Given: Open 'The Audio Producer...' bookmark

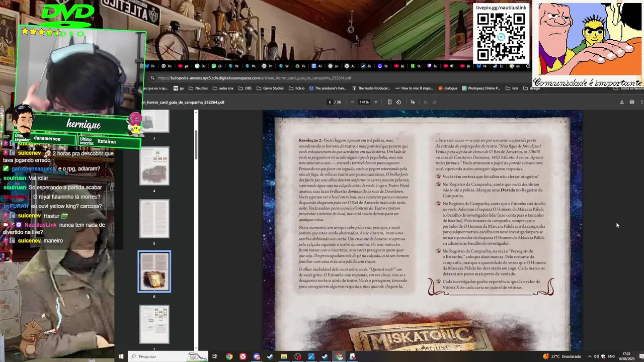Looking at the screenshot, I should (371, 88).
